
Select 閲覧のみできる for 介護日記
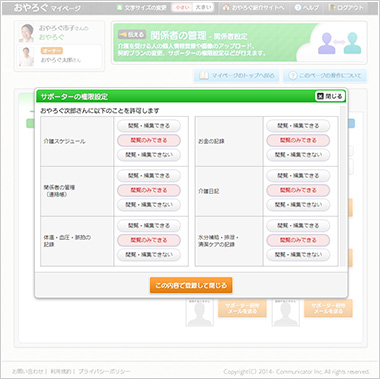(x=298, y=190)
